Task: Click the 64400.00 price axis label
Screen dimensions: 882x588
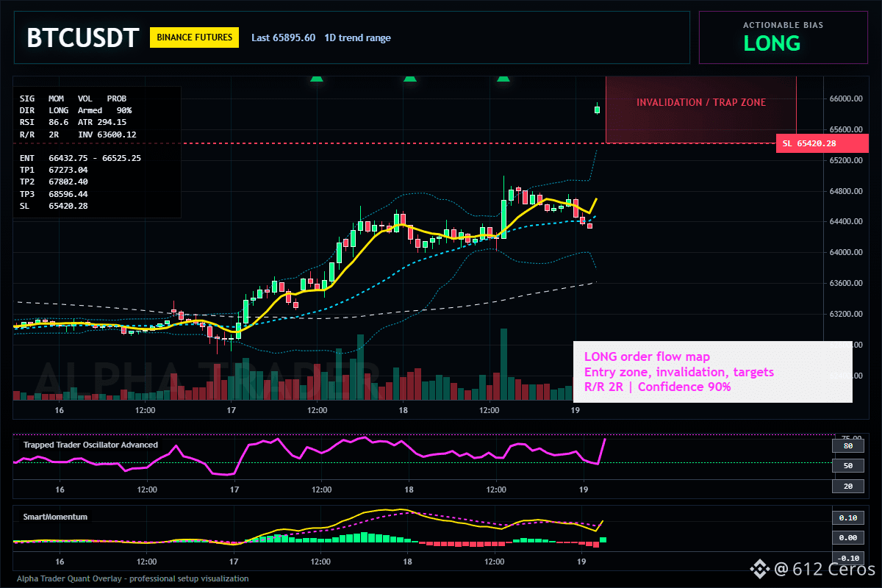Action: (846, 221)
